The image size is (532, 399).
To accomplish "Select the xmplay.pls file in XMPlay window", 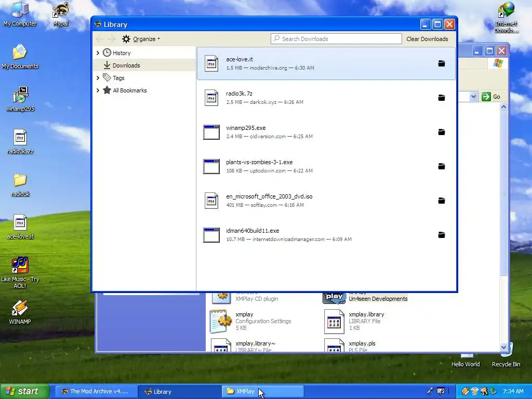I will pos(350,345).
